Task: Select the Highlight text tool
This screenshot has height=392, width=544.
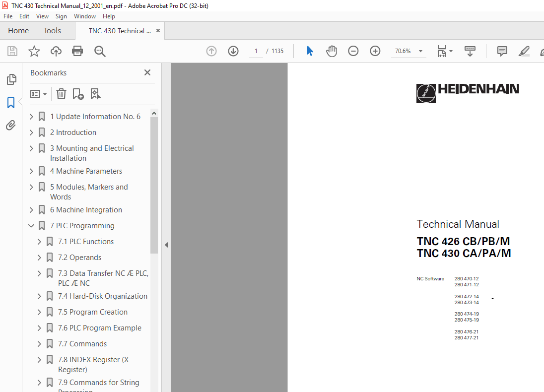Action: click(525, 51)
